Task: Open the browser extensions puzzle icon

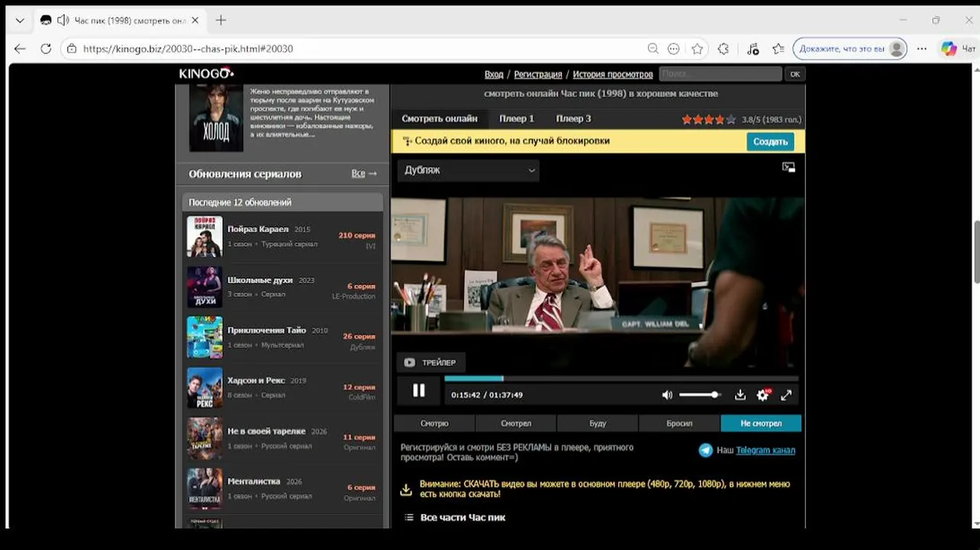Action: (724, 48)
